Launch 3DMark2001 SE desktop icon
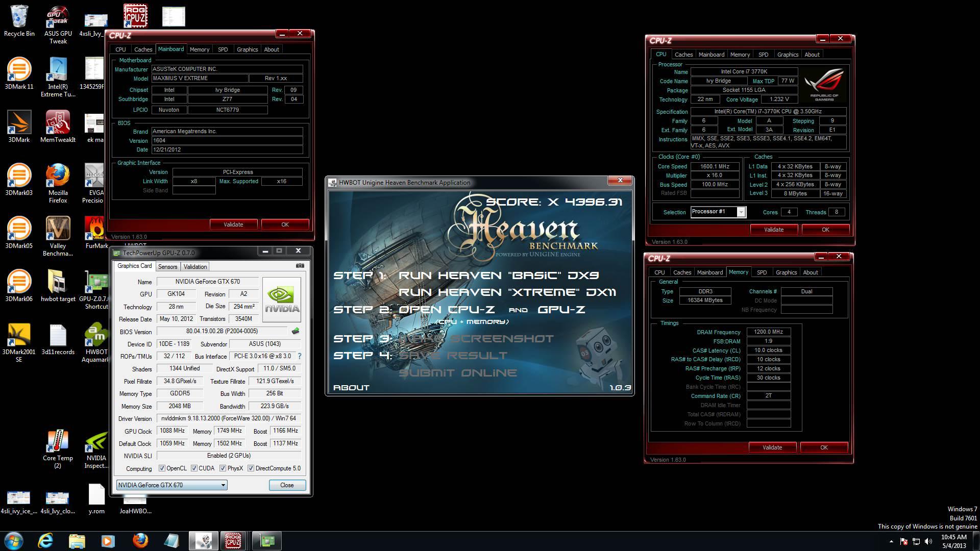The image size is (980, 551). coord(19,343)
